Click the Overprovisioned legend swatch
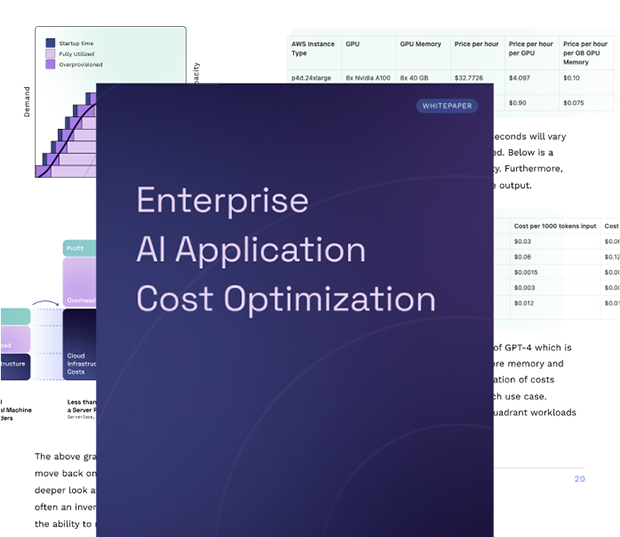 click(x=50, y=64)
